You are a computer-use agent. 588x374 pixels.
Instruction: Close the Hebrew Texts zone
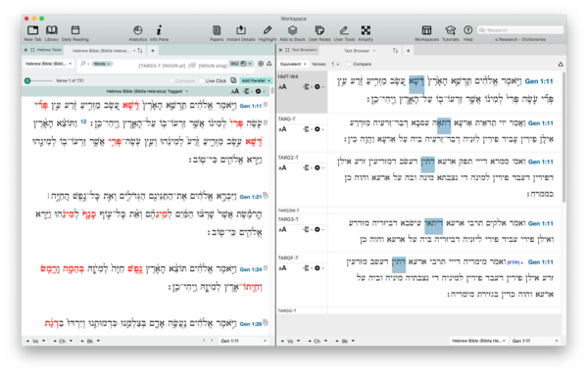25,50
